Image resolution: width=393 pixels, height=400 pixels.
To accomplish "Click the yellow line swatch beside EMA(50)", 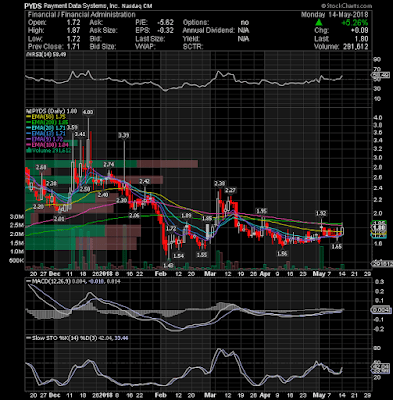I will [28, 117].
